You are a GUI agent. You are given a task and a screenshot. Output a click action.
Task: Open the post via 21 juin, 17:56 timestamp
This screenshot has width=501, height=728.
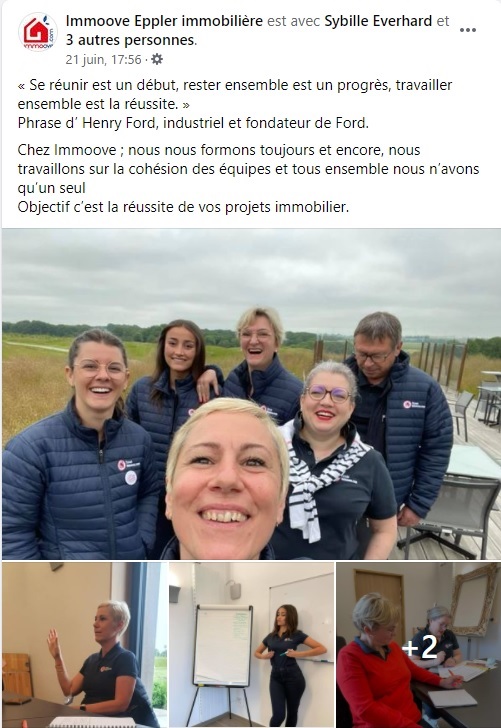[x=103, y=59]
